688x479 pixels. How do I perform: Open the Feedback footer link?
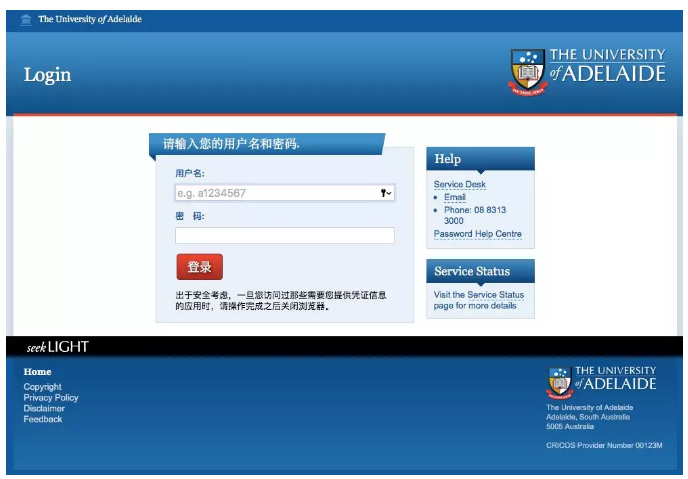point(43,419)
